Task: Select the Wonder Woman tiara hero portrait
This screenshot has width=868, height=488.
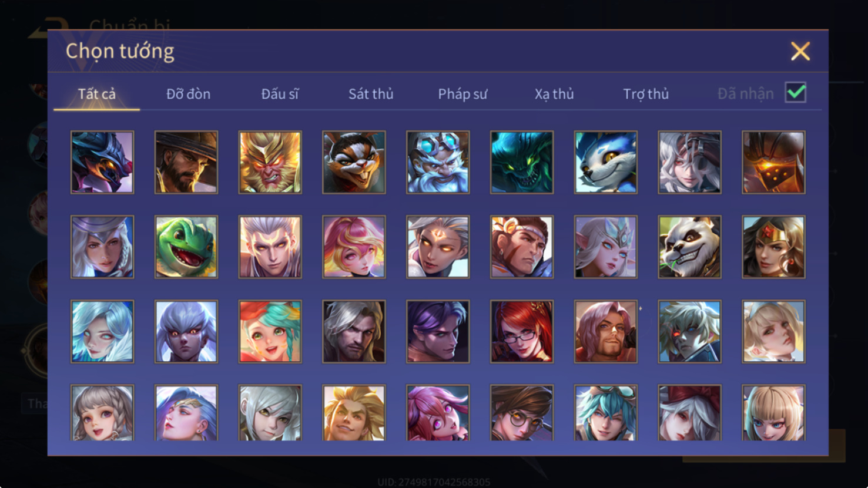Action: (x=774, y=247)
